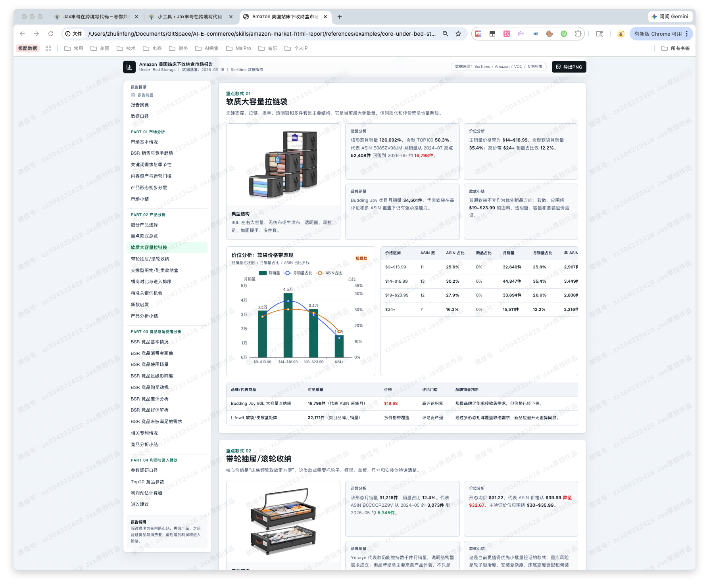Jump to 带轮抽屉/滚轮收纳 in sidebar
The height and width of the screenshot is (588, 709).
150,259
